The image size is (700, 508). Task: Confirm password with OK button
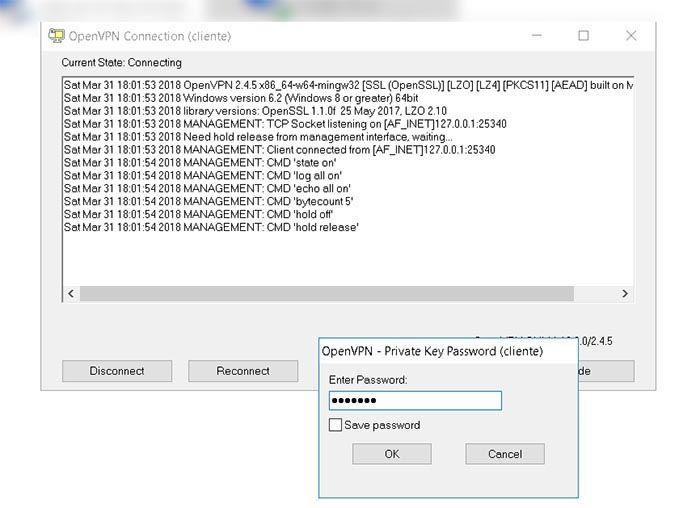point(392,454)
